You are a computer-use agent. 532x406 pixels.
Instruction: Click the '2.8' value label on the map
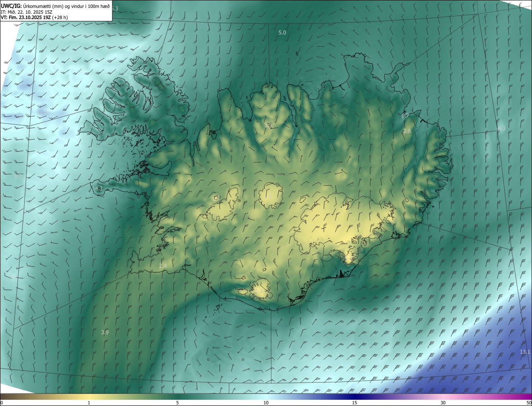coord(407,131)
